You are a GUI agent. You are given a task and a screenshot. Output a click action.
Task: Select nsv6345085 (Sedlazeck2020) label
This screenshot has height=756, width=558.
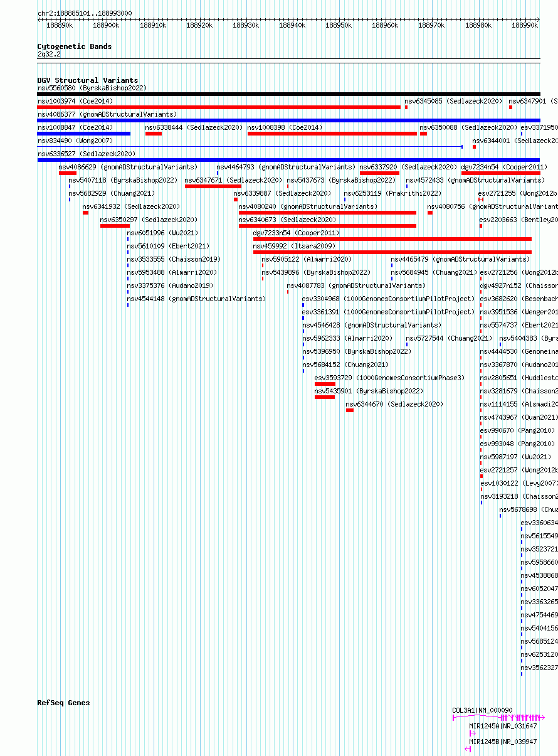coord(454,101)
